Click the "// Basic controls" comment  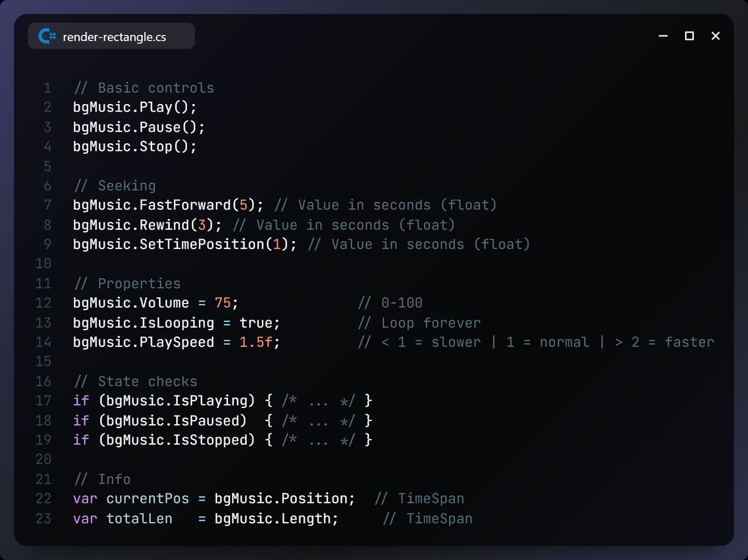pyautogui.click(x=143, y=88)
